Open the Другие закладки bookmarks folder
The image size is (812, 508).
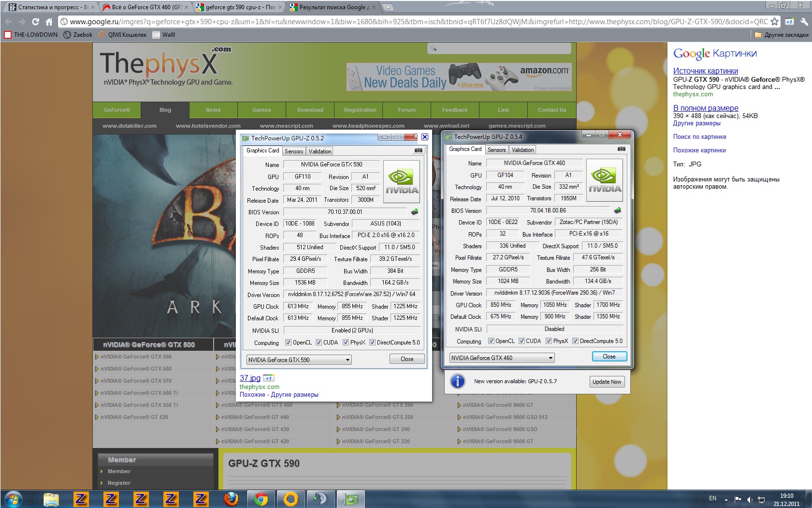coord(782,35)
